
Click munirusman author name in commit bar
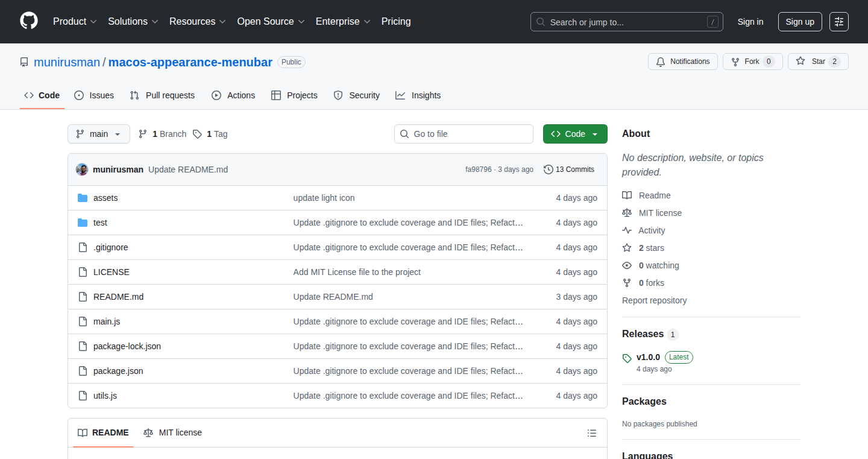coord(118,169)
